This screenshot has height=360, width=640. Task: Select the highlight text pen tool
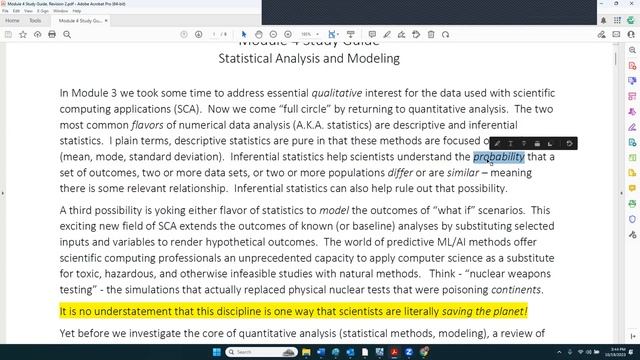tap(387, 35)
